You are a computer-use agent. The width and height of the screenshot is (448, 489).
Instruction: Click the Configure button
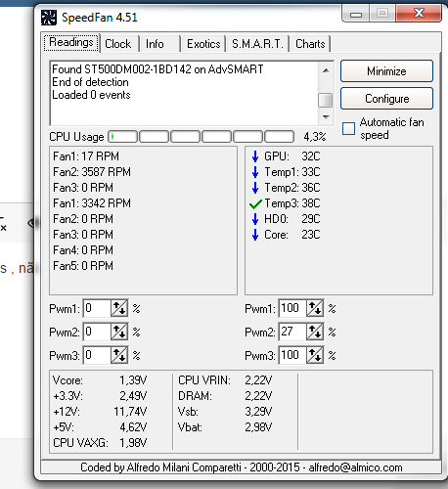pyautogui.click(x=386, y=99)
